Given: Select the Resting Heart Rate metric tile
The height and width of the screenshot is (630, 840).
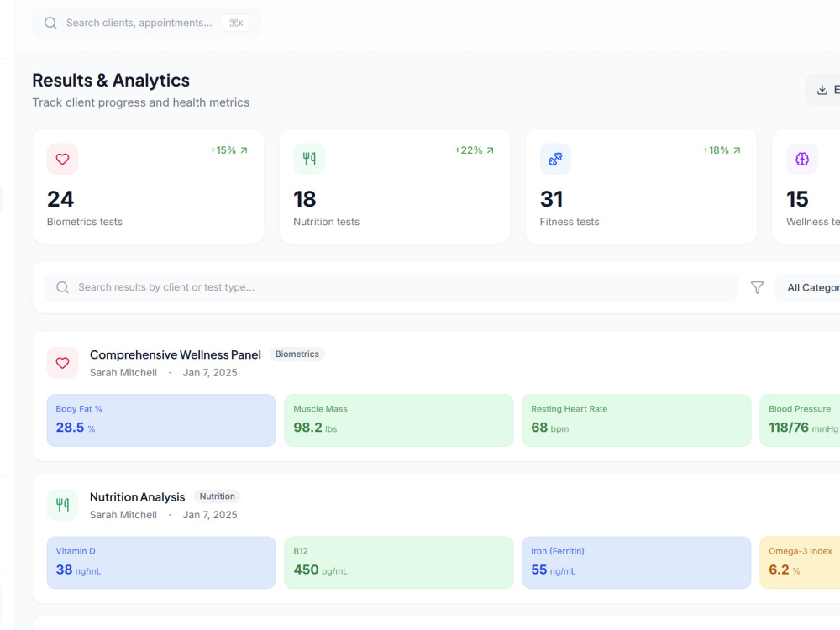Looking at the screenshot, I should pyautogui.click(x=637, y=421).
